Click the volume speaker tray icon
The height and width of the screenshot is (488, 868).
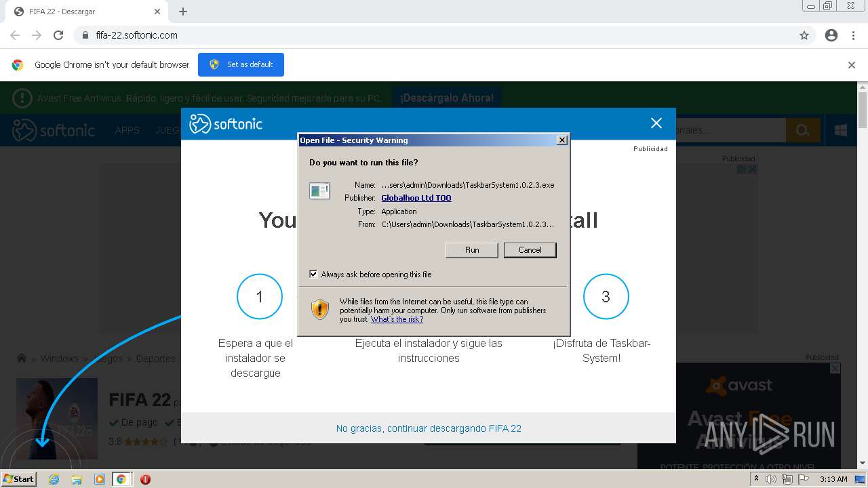point(771,479)
